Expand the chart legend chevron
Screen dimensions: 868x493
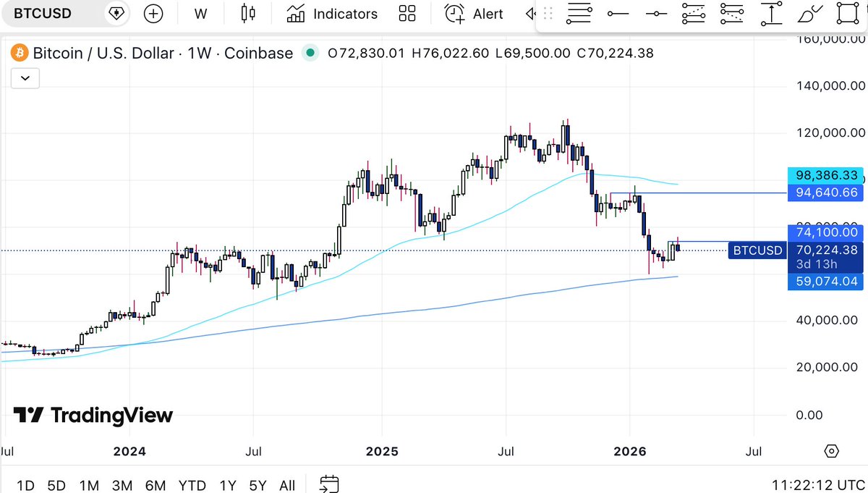[x=25, y=78]
